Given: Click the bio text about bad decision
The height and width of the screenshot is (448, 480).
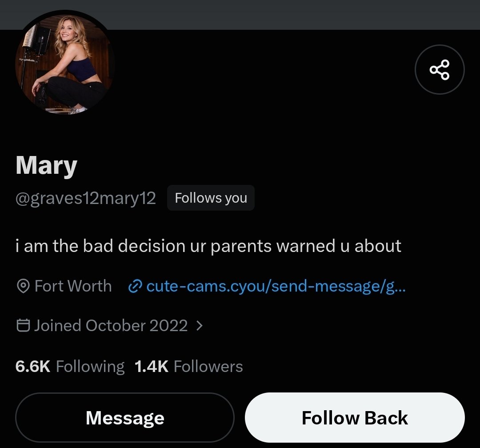Looking at the screenshot, I should pyautogui.click(x=208, y=246).
